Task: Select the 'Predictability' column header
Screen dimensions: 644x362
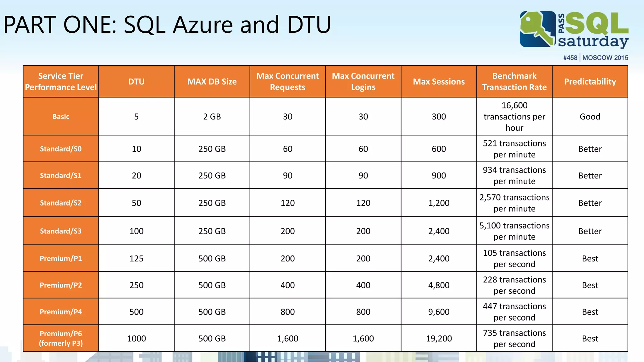Action: coord(590,81)
